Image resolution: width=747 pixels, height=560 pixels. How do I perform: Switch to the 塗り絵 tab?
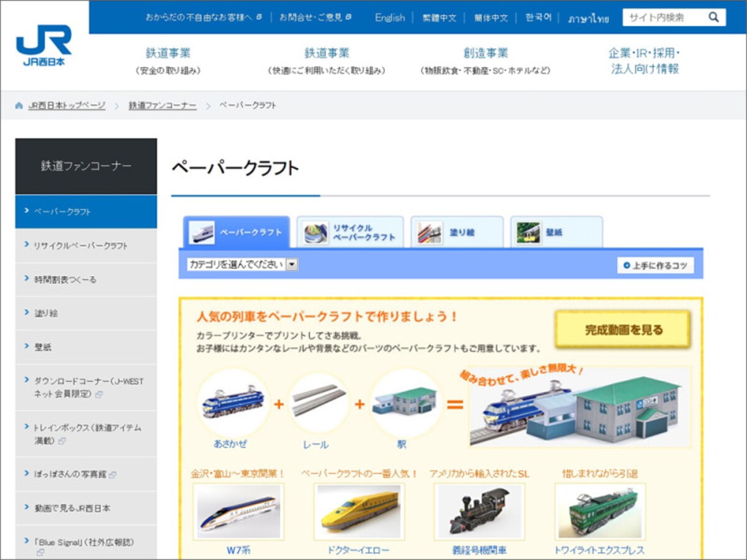click(457, 233)
